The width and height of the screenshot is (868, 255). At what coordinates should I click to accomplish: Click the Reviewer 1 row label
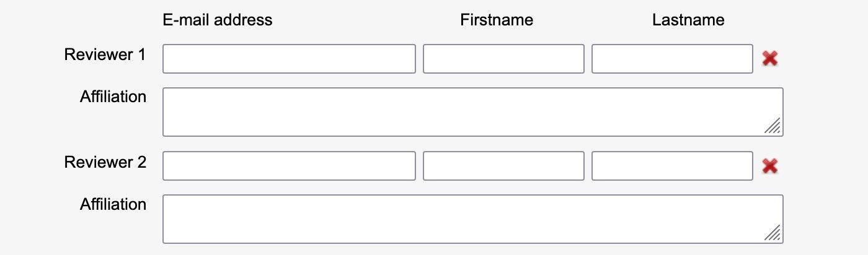(x=105, y=54)
